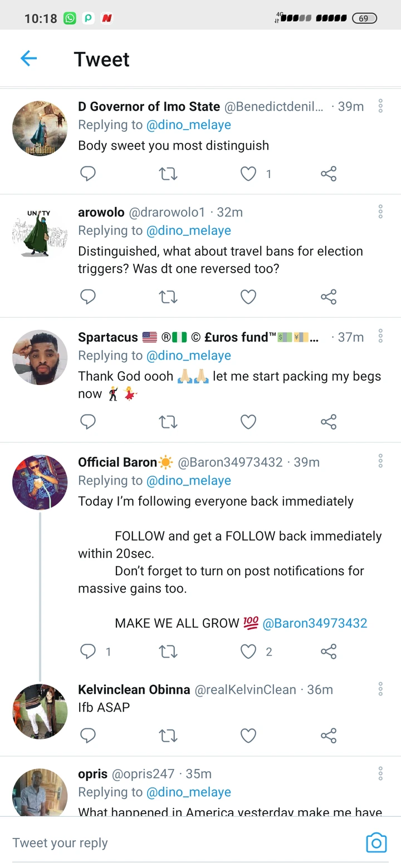Tap the @Baron34973432 mention in the tweet text
The image size is (401, 868).
315,623
